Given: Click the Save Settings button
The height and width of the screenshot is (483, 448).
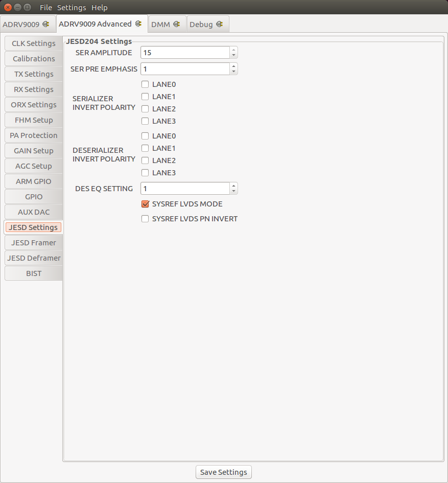Looking at the screenshot, I should pos(223,472).
